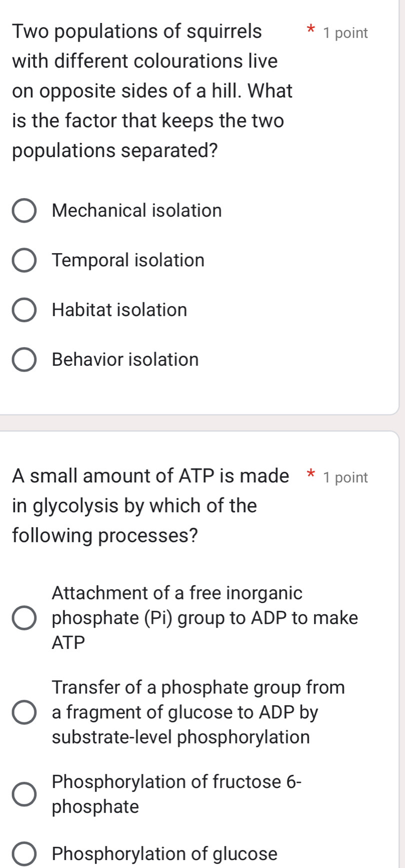Click the Mechanical isolation answer label

(x=136, y=211)
